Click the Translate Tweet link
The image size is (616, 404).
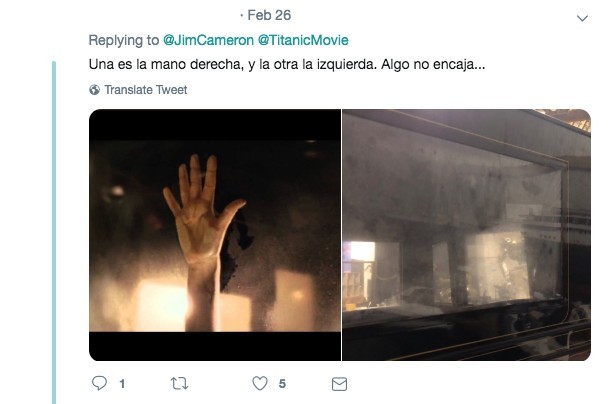pyautogui.click(x=146, y=90)
